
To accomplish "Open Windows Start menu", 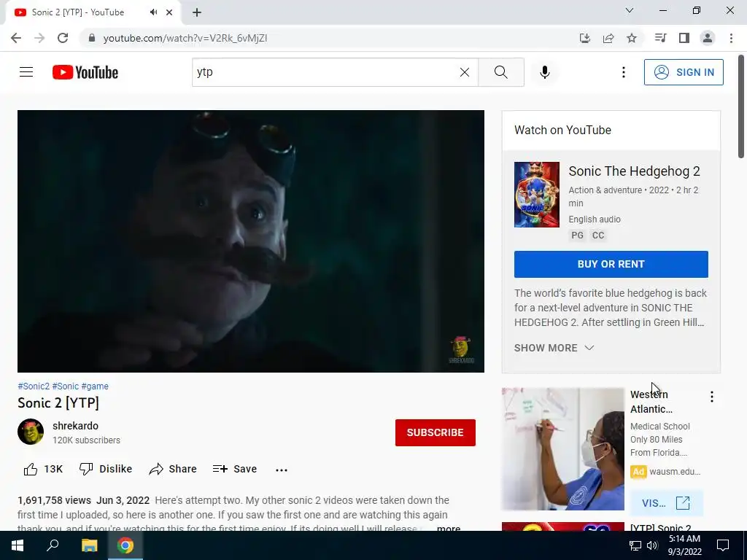I will coord(18,545).
